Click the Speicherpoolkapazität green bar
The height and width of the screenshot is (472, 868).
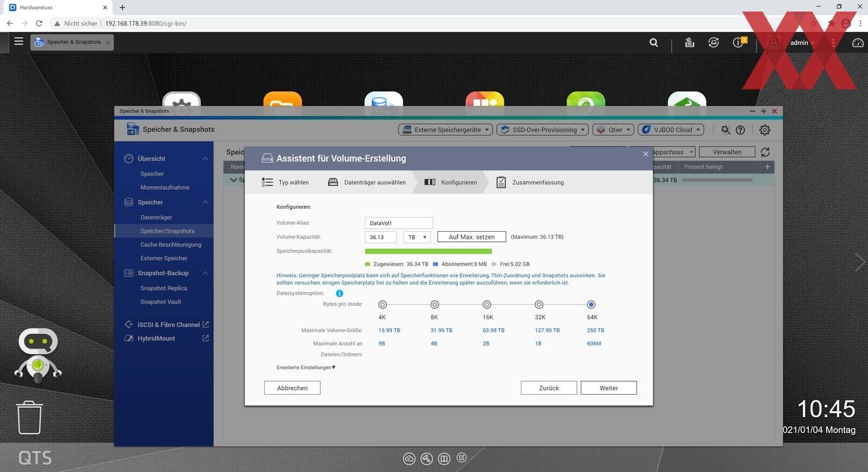428,252
